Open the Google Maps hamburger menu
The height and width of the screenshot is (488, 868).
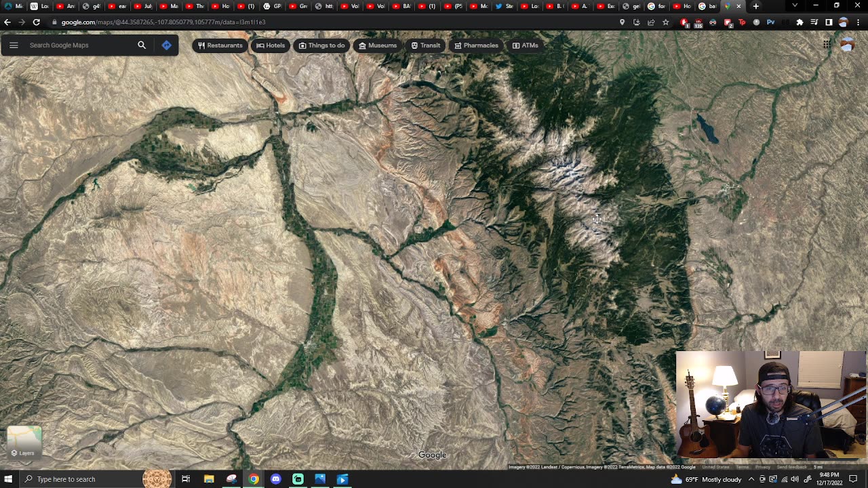point(14,45)
